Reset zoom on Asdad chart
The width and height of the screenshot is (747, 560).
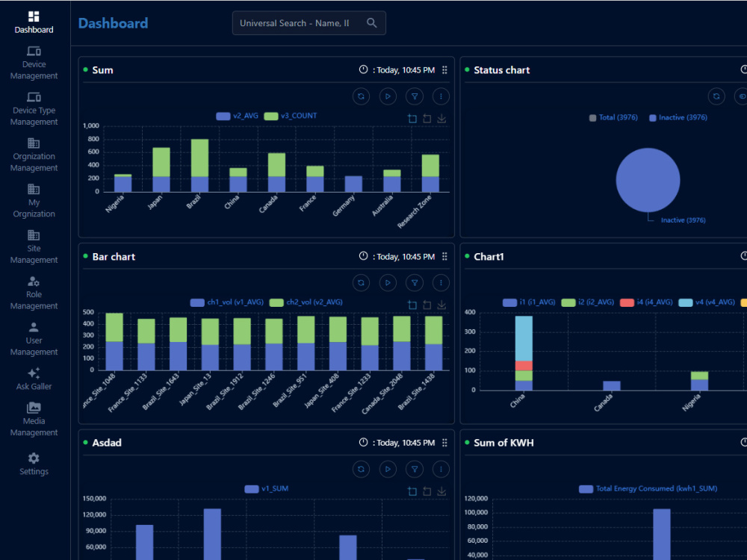tap(427, 491)
